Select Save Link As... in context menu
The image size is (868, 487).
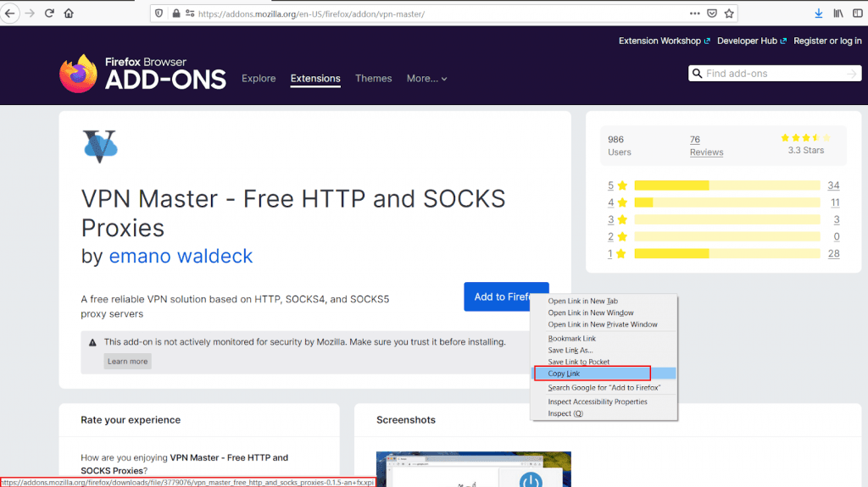click(x=570, y=350)
